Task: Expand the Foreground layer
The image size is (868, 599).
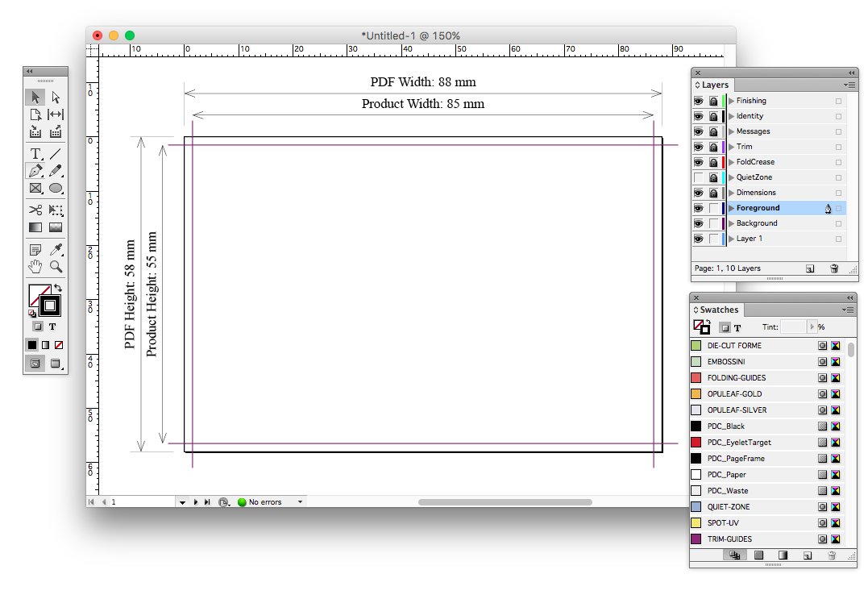Action: coord(732,208)
